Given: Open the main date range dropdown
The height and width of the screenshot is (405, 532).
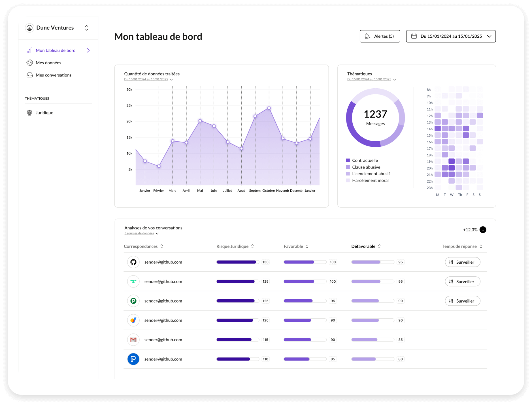Looking at the screenshot, I should 451,36.
